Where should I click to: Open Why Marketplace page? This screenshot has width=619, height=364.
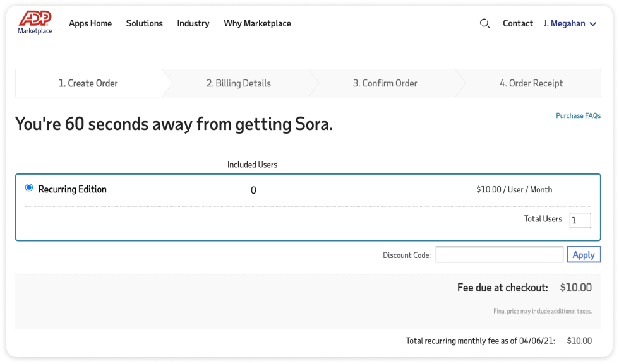pos(257,23)
